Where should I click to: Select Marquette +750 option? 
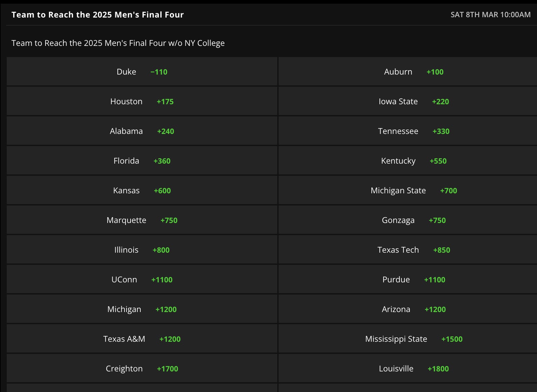tap(142, 220)
